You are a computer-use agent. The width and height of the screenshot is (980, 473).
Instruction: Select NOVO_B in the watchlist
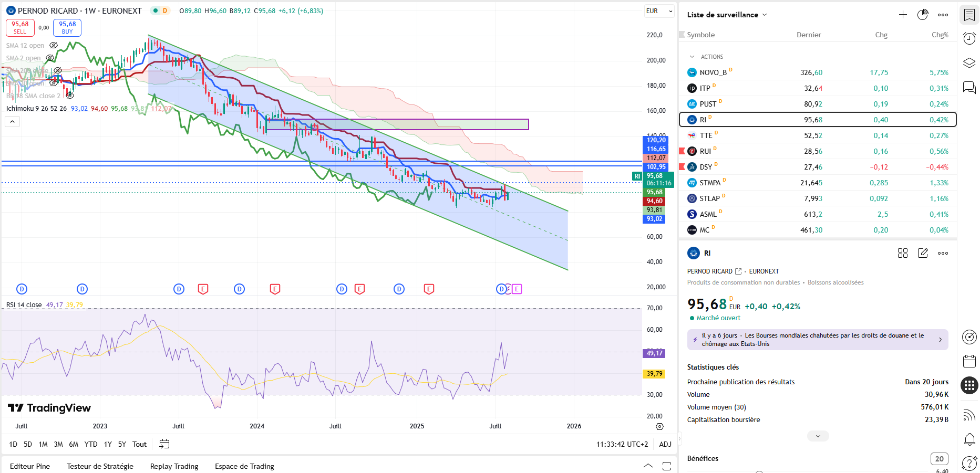(818, 72)
